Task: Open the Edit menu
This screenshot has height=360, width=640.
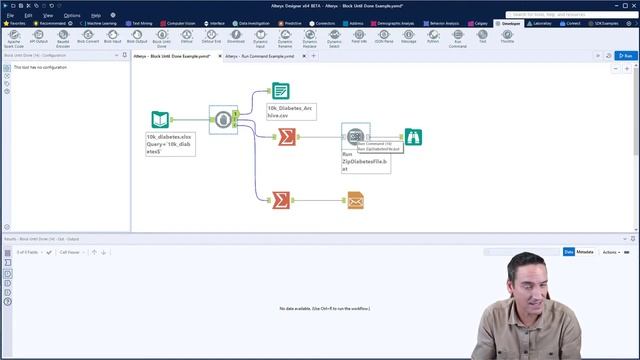Action: coord(28,15)
